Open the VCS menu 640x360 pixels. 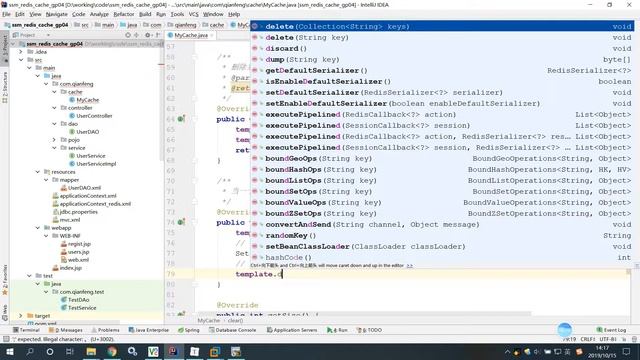point(193,14)
